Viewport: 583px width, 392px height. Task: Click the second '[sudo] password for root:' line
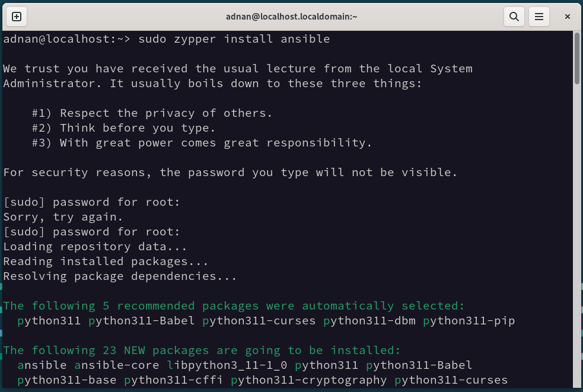click(x=91, y=232)
